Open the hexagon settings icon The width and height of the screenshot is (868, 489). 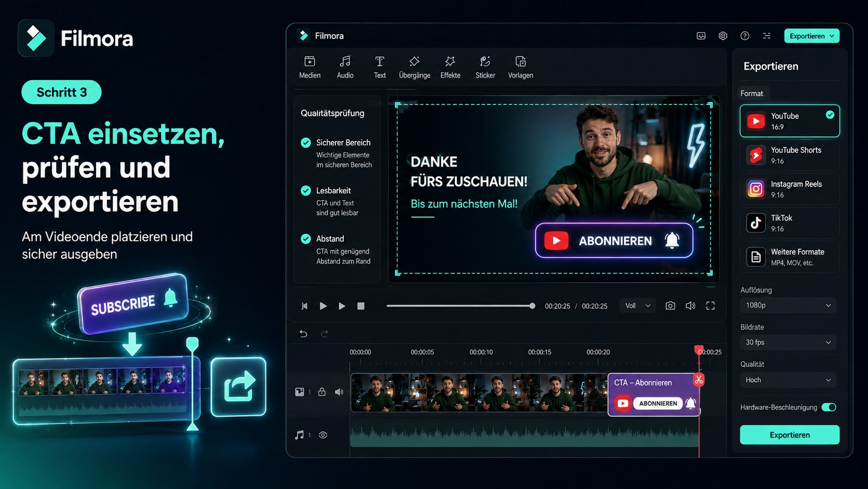(x=723, y=36)
